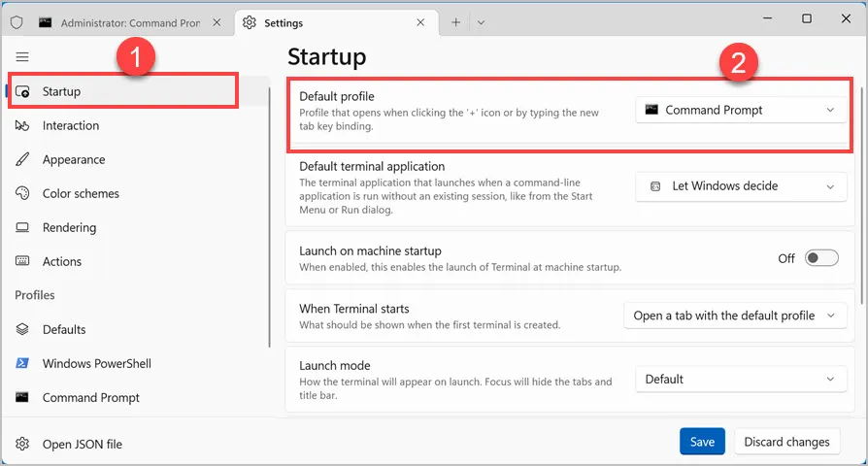Image resolution: width=868 pixels, height=466 pixels.
Task: Click the sidebar vertical scrollbar
Action: 270,216
